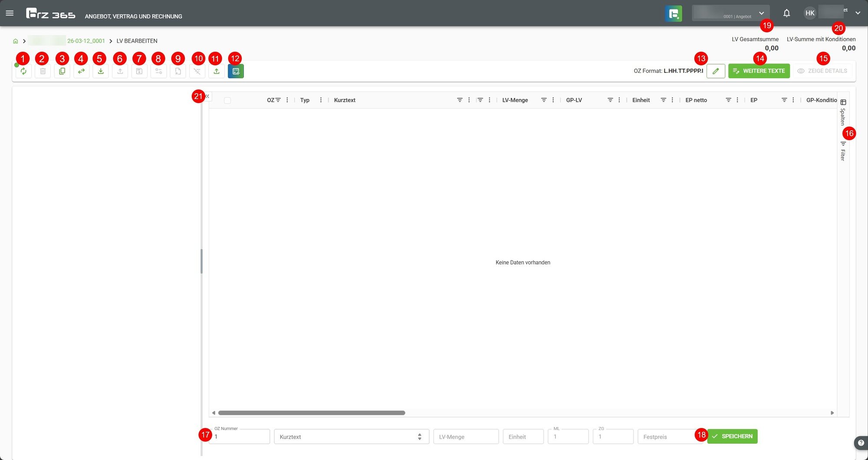Edit OZ Format with pencil icon
The height and width of the screenshot is (460, 868).
(x=716, y=71)
